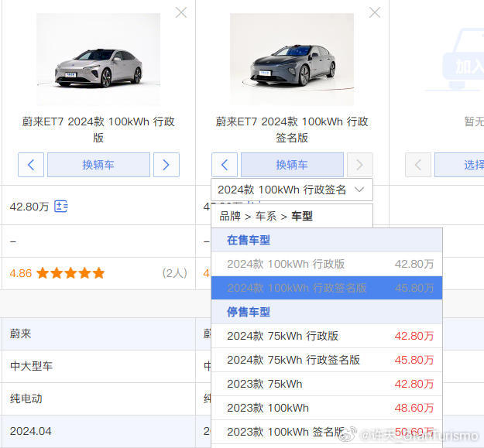This screenshot has width=484, height=448.
Task: Click the 42.80万 price of first car
Action: point(29,207)
